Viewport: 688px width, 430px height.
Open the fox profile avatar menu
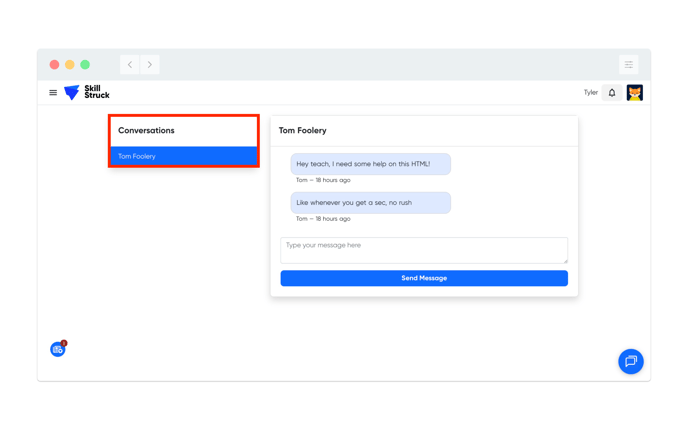tap(635, 93)
